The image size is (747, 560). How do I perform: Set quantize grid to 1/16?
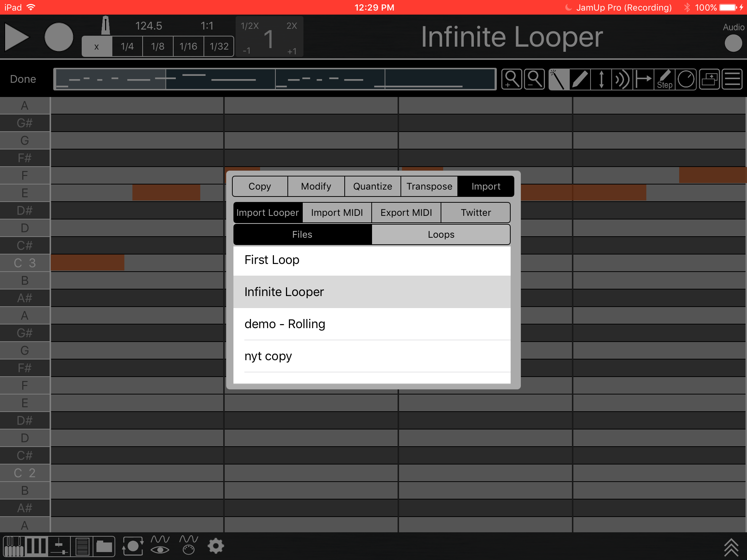[x=188, y=46]
